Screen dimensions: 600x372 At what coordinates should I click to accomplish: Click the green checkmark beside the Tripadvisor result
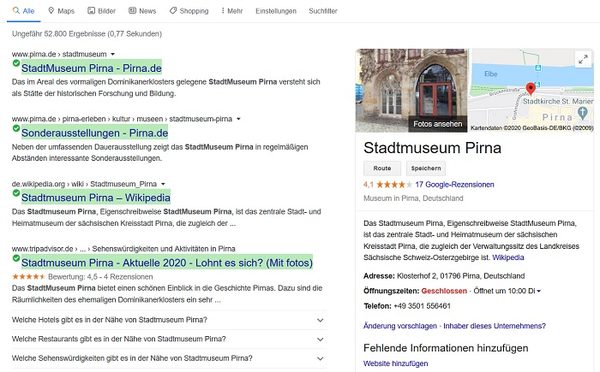point(16,258)
